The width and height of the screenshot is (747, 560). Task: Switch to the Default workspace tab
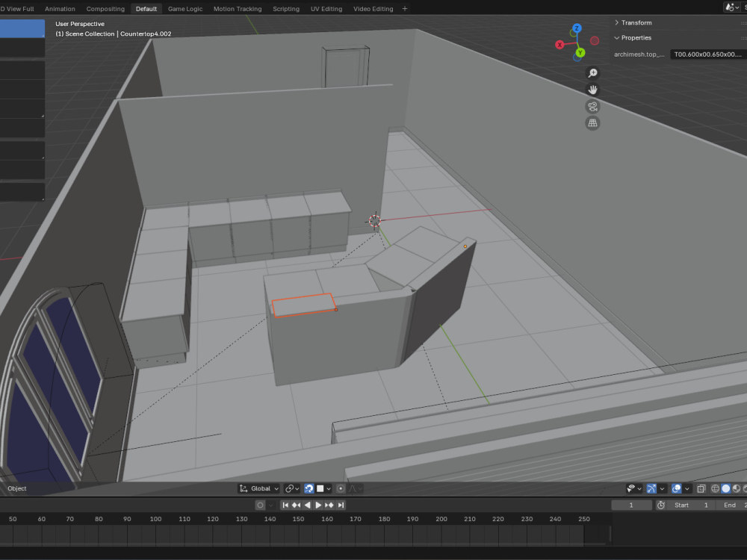[x=146, y=8]
